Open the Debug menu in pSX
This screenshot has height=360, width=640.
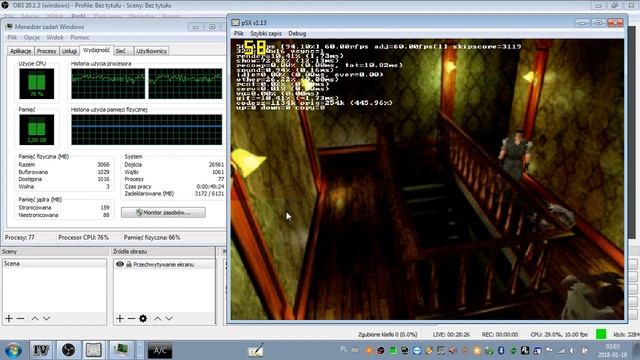(x=297, y=33)
